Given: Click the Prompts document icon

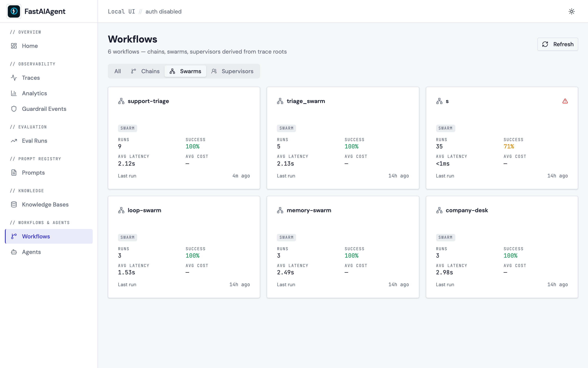Looking at the screenshot, I should click(x=14, y=173).
